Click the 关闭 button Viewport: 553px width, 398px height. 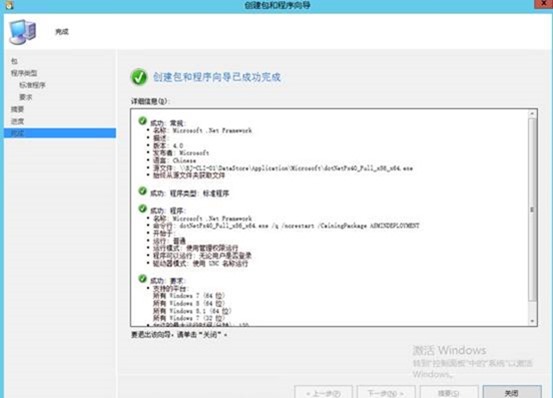512,392
